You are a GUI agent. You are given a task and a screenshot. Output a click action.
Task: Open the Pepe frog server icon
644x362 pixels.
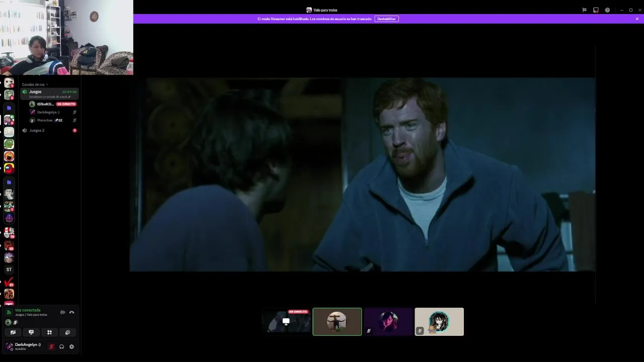click(x=9, y=144)
